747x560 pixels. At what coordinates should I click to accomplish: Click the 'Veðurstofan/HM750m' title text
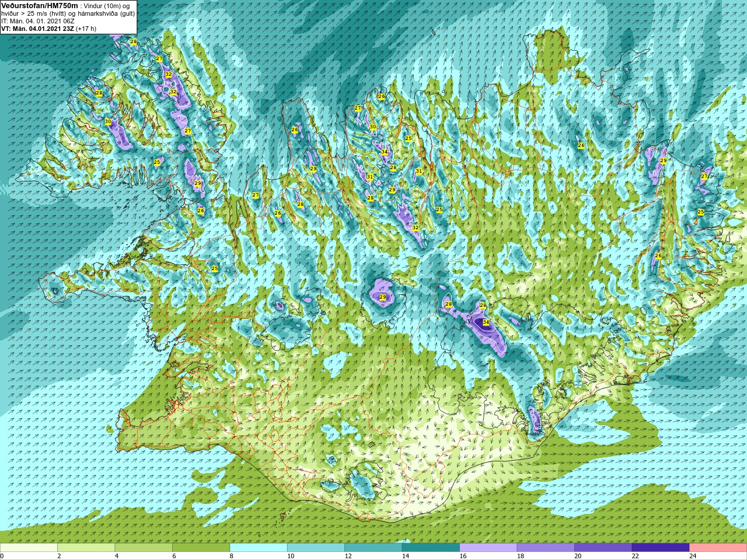39,5
